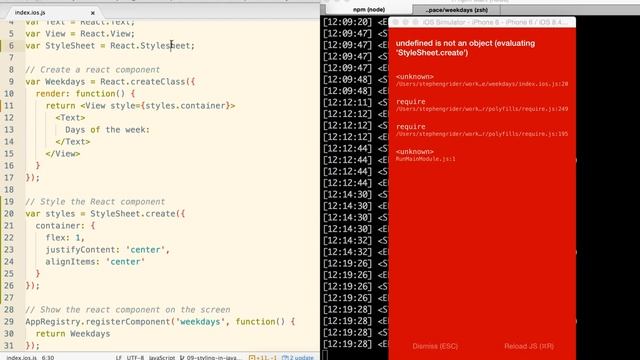Click 'return Weekdays' on line 30
The image size is (640, 360).
(73, 333)
